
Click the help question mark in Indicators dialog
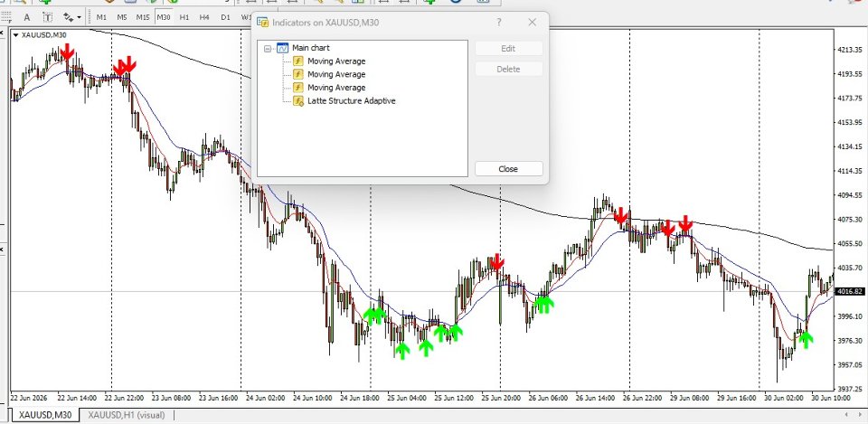point(499,23)
